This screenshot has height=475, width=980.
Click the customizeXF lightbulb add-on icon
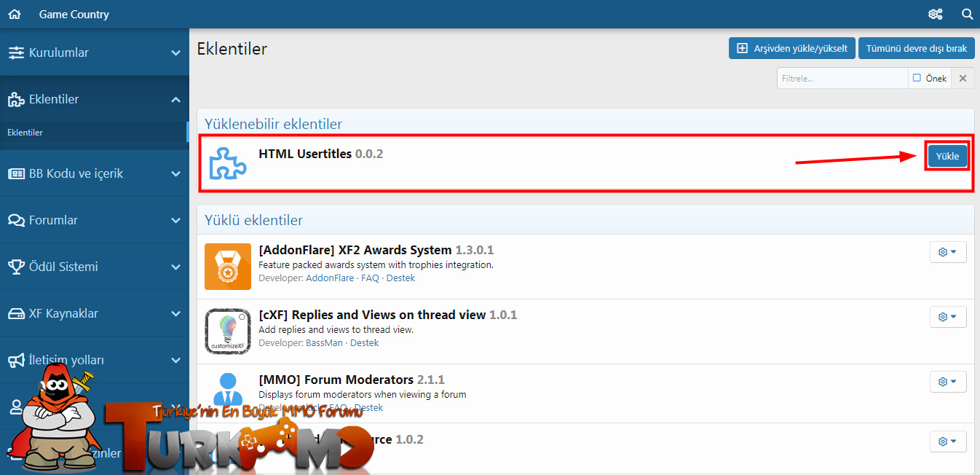pyautogui.click(x=227, y=331)
